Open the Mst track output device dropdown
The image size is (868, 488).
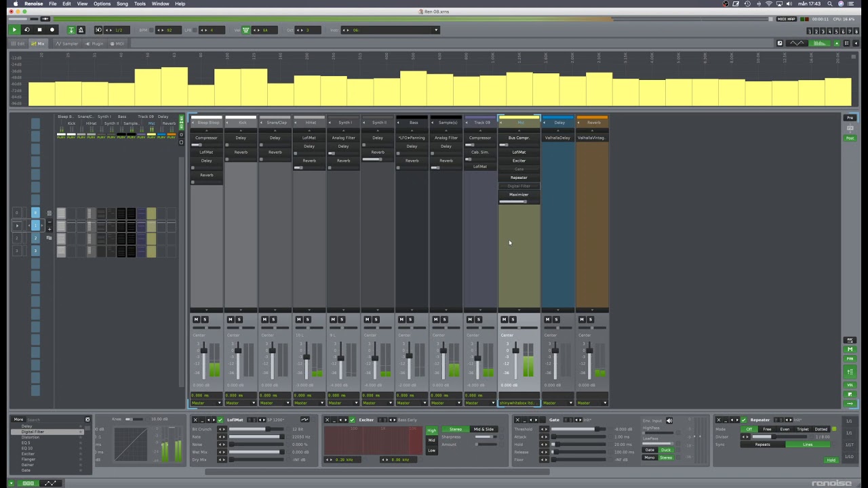coord(519,403)
